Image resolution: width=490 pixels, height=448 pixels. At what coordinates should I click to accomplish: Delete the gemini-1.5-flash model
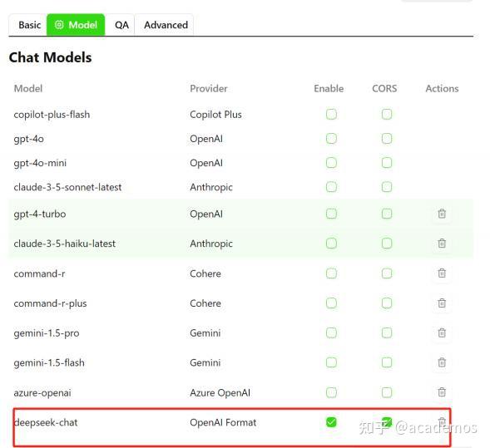click(442, 362)
